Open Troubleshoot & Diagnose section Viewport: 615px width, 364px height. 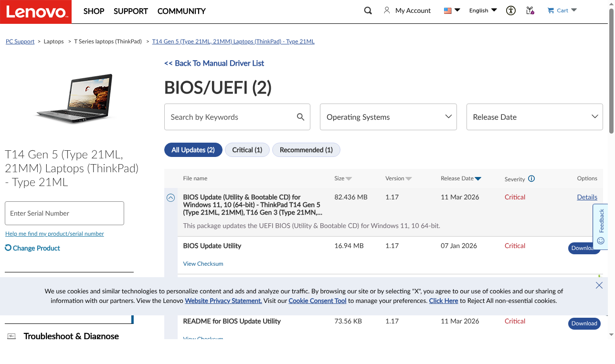[71, 336]
